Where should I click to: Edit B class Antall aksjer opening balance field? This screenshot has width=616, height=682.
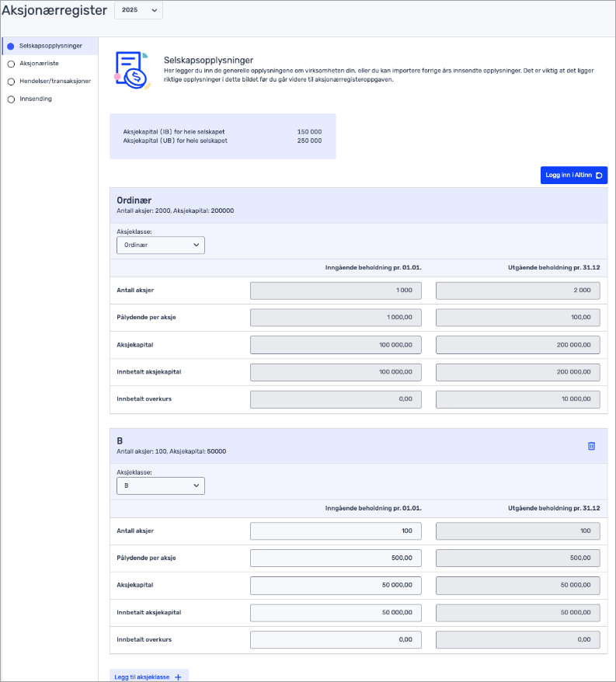click(336, 531)
